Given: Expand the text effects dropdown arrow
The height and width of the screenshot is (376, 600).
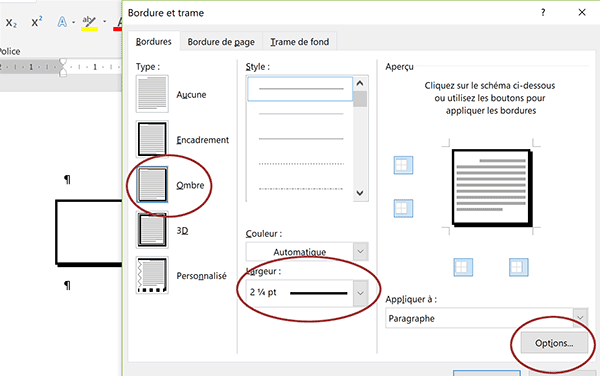Looking at the screenshot, I should tap(73, 22).
